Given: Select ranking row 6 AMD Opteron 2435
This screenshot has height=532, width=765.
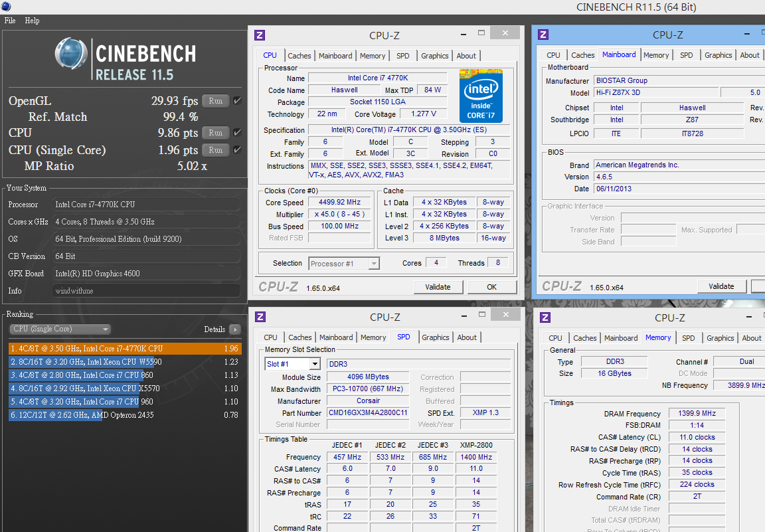Looking at the screenshot, I should pyautogui.click(x=125, y=415).
